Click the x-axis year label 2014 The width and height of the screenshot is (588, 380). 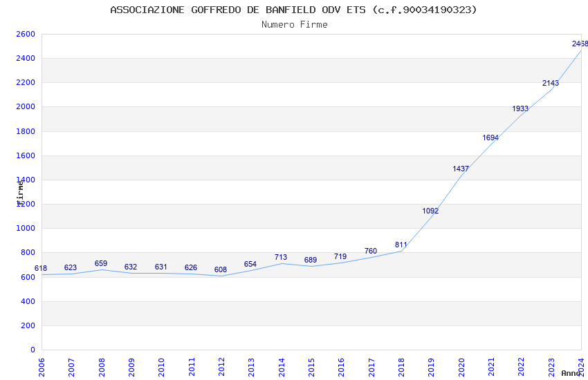[x=282, y=367]
